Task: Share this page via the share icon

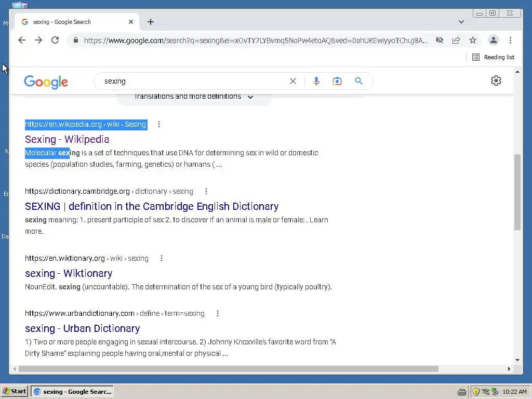Action: click(x=456, y=41)
